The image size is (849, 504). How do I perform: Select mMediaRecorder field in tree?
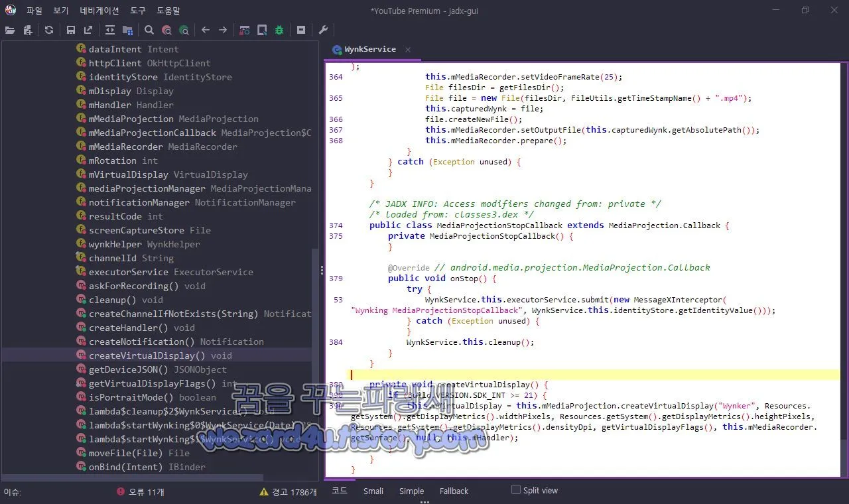(157, 147)
